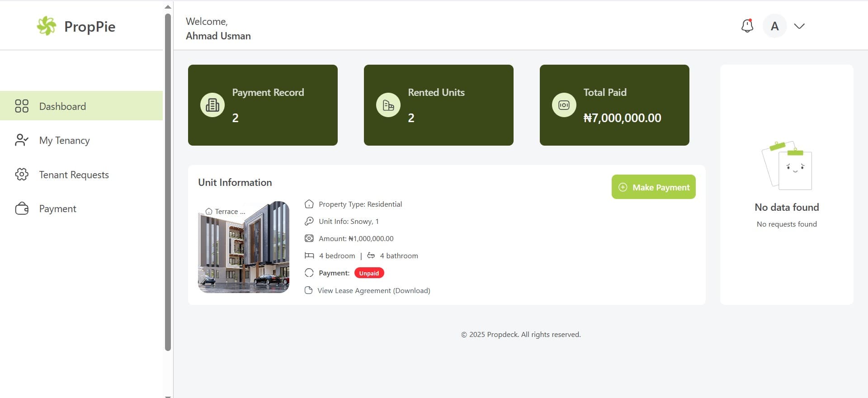The height and width of the screenshot is (398, 868).
Task: Click the Dashboard grid icon
Action: coord(22,106)
